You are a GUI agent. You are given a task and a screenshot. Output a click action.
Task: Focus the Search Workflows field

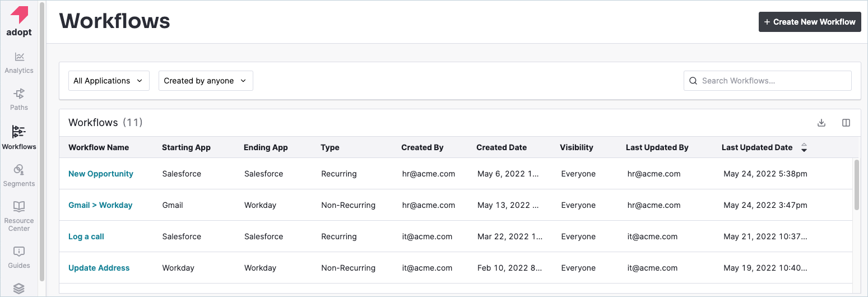[768, 81]
